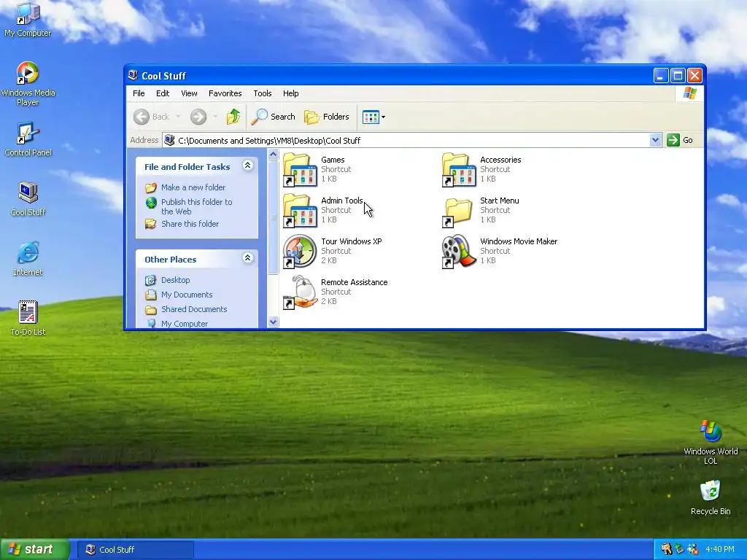Click the second system tray icon
747x560 pixels.
click(x=679, y=549)
